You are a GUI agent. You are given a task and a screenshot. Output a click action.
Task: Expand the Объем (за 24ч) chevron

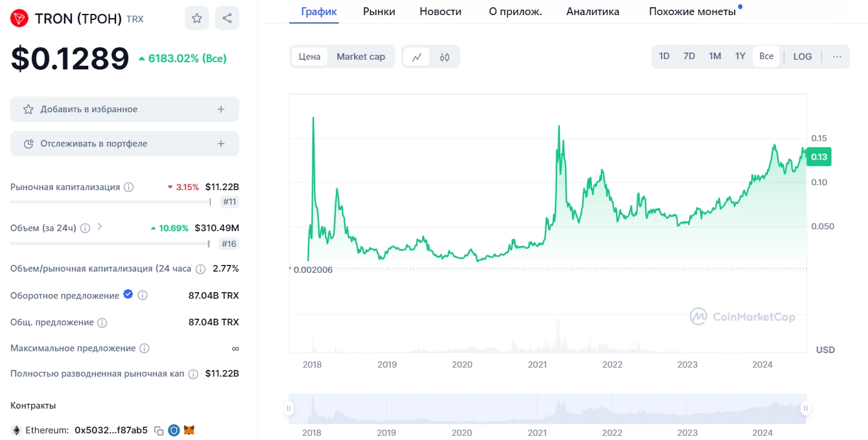tap(100, 227)
